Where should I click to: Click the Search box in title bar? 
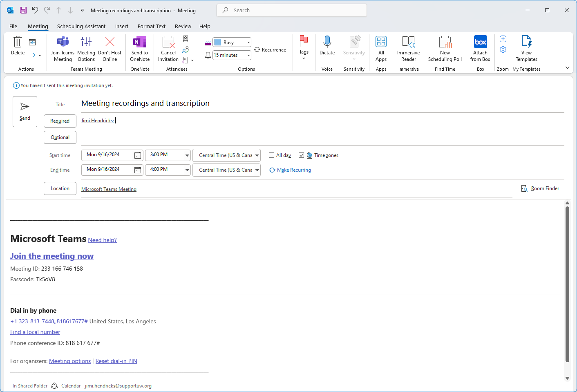(292, 10)
